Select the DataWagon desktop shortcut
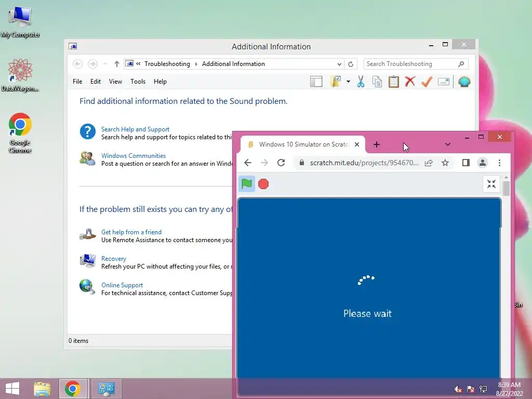 (x=20, y=75)
